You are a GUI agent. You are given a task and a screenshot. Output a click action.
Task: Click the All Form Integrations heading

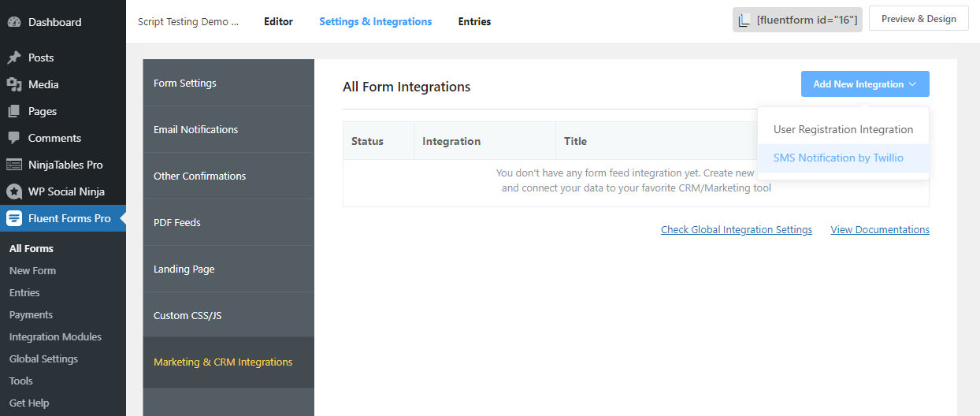pos(406,87)
